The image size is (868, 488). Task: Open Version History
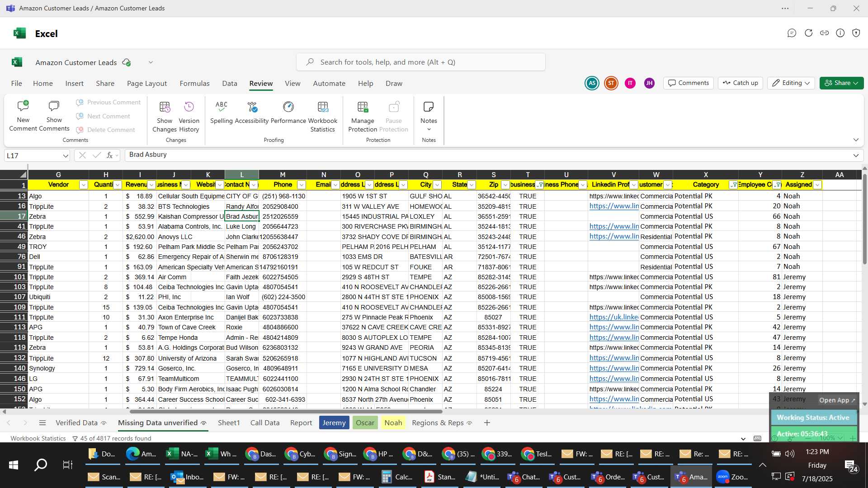point(189,117)
